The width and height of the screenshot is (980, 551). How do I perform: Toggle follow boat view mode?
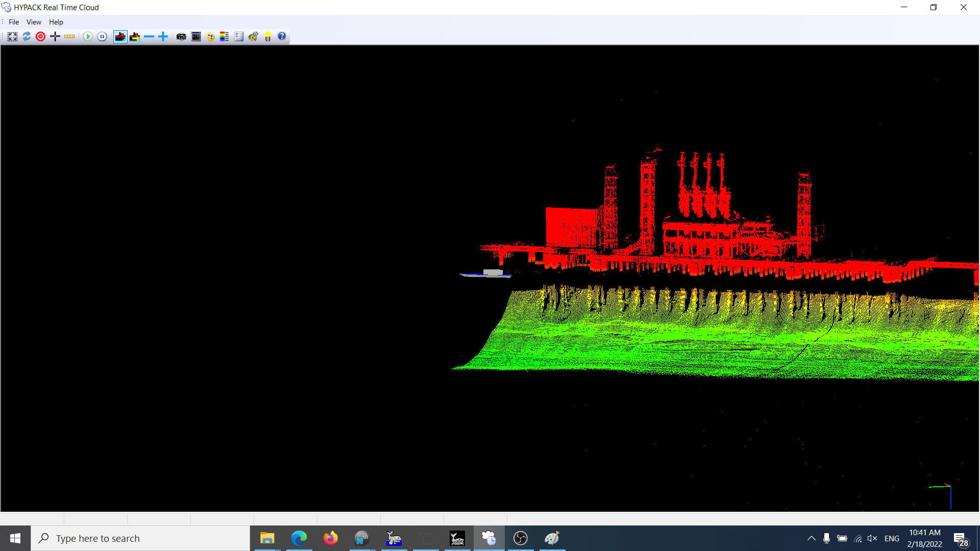point(120,36)
